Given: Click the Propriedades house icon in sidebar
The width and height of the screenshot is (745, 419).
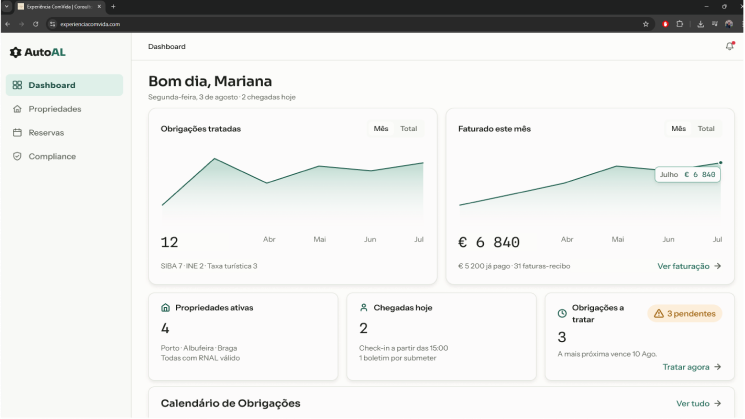Looking at the screenshot, I should pos(17,109).
